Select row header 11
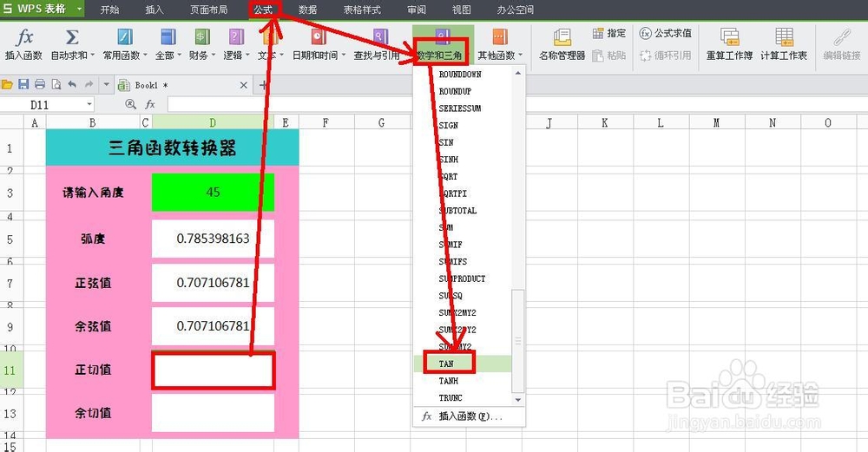868x452 pixels. [x=10, y=370]
